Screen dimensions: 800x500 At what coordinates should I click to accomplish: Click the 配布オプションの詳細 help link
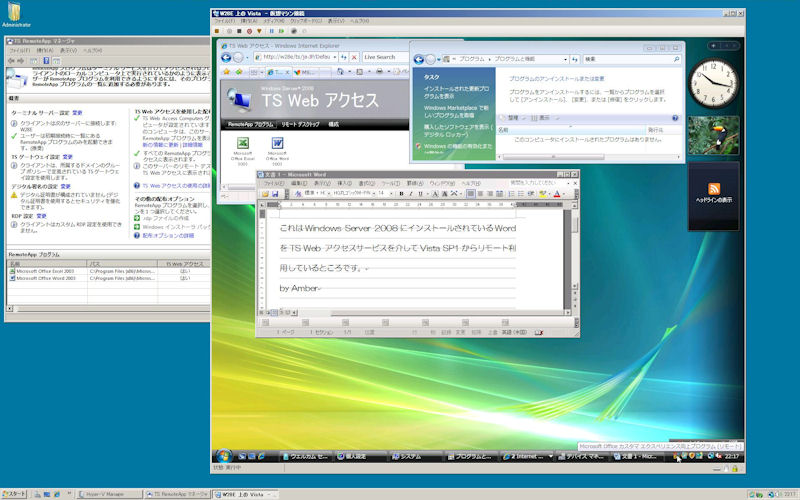click(168, 236)
